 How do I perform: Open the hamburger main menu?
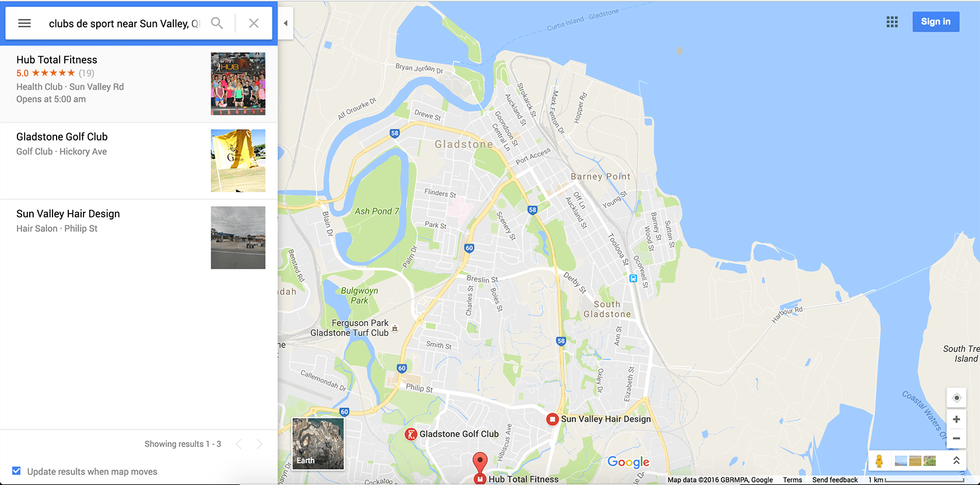tap(24, 23)
